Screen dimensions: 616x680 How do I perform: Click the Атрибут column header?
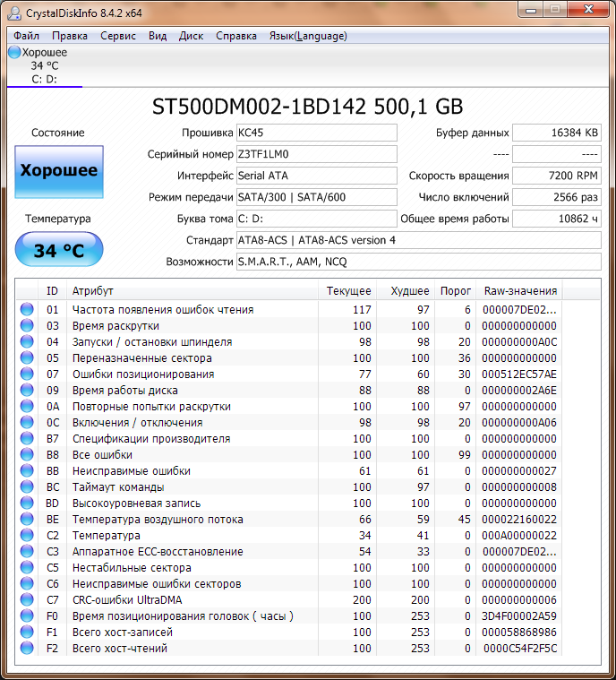[x=192, y=291]
